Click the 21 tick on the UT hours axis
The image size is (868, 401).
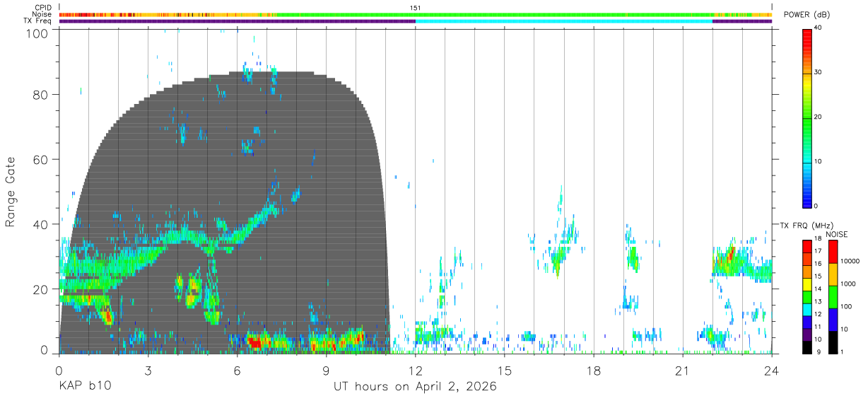pyautogui.click(x=683, y=371)
